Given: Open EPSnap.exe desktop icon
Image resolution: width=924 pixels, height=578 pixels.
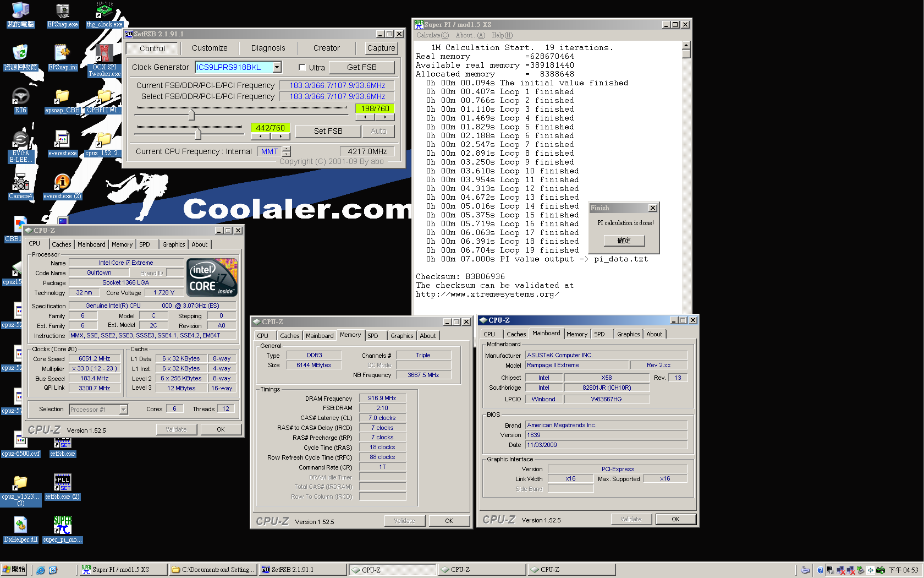Looking at the screenshot, I should 63,15.
